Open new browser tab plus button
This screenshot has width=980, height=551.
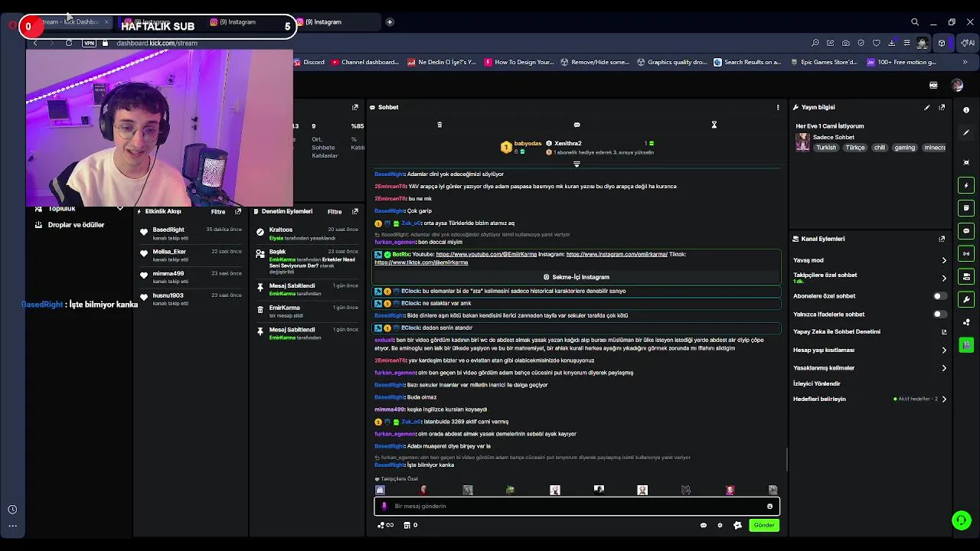(389, 21)
